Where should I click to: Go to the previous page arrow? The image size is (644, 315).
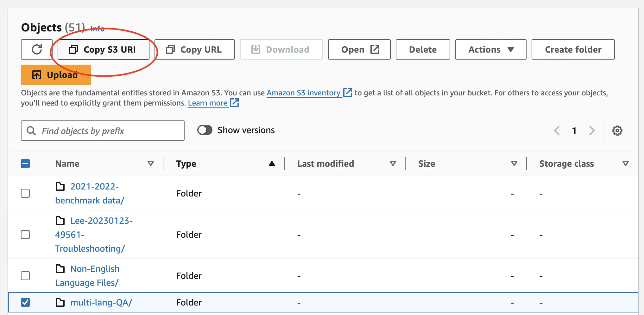coord(557,131)
